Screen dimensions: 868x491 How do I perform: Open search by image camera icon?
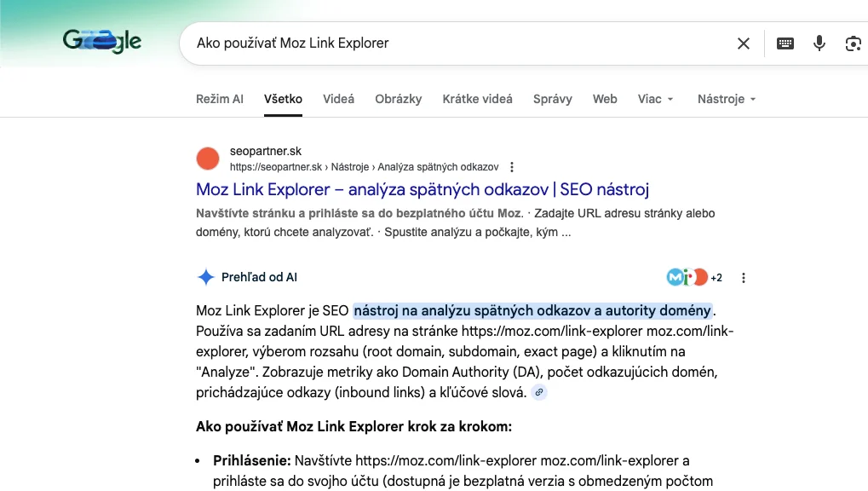(x=853, y=43)
